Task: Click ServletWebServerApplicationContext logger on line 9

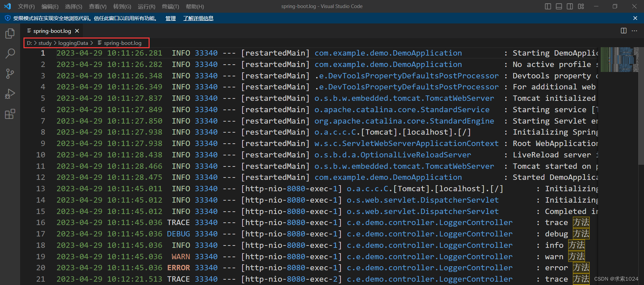Action: point(407,143)
